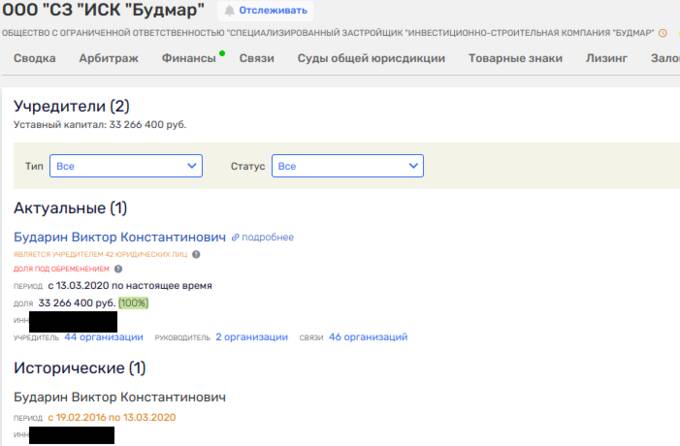Screen dimensions: 680x446
Task: Click the help icon next to ДОЛЯ ПОД ОБРЕМЕНЕНИЕМ
Action: pyautogui.click(x=118, y=269)
